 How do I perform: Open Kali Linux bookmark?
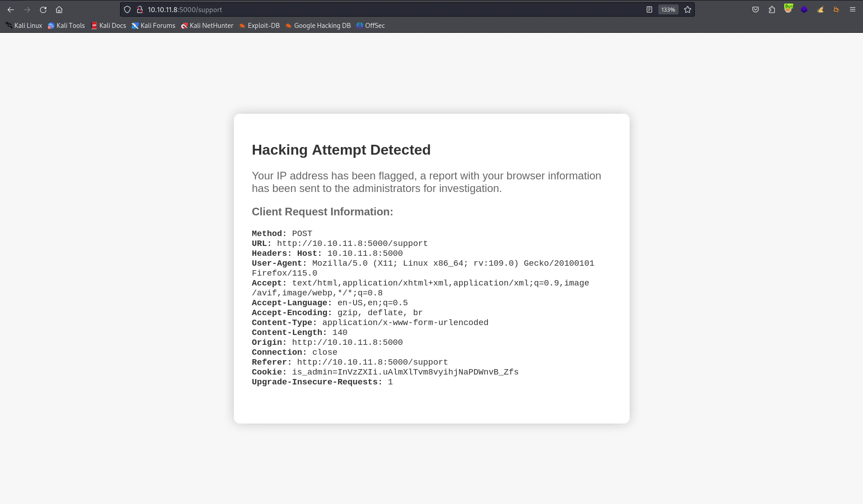coord(24,26)
